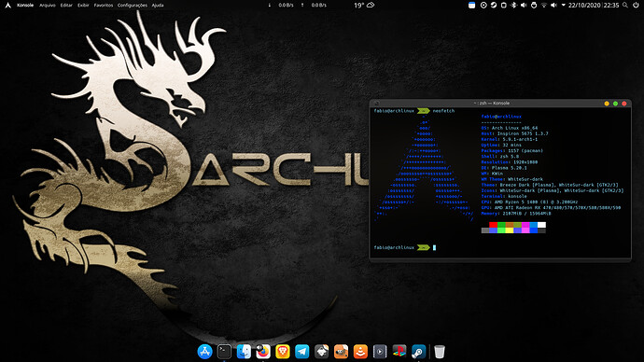Open the Editar menu

[x=66, y=5]
